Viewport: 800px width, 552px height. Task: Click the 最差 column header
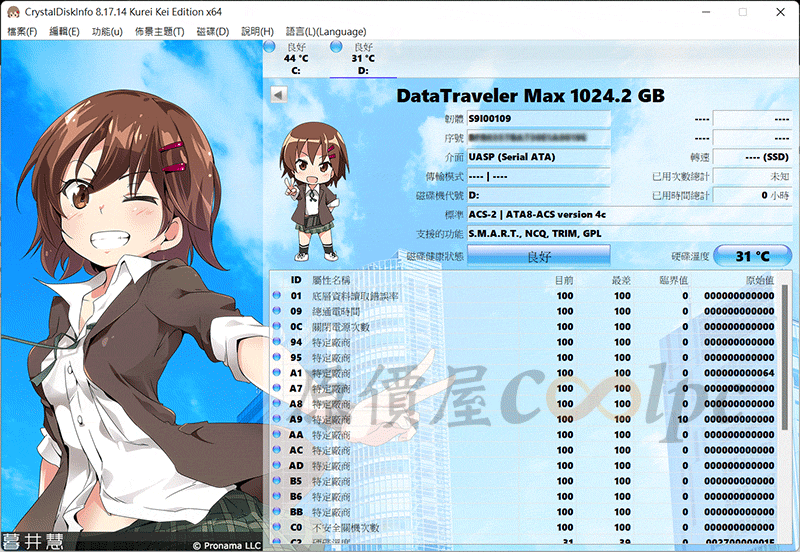click(x=621, y=280)
